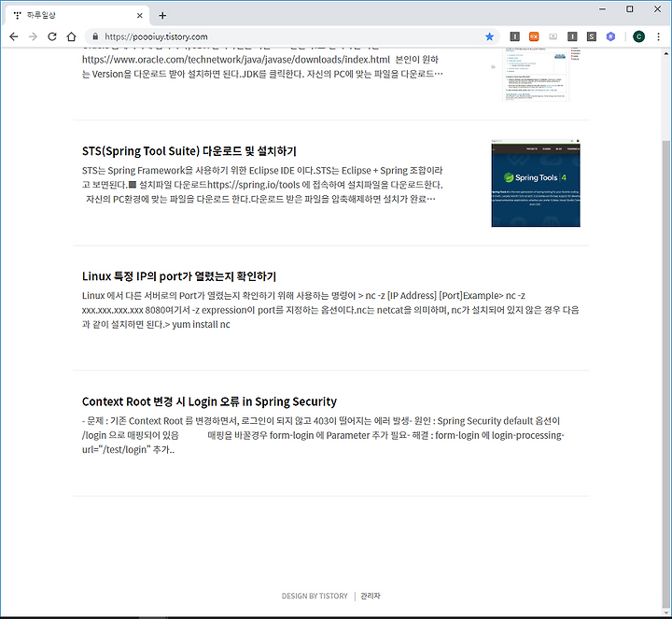The height and width of the screenshot is (619, 672).
Task: Open the white card-shaped extension icon
Action: point(553,36)
